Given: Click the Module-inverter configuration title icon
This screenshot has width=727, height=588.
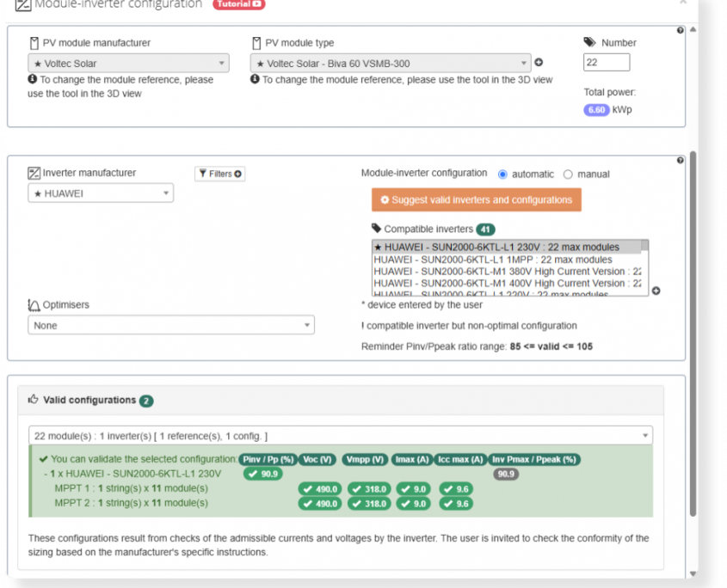Looking at the screenshot, I should coord(23,4).
